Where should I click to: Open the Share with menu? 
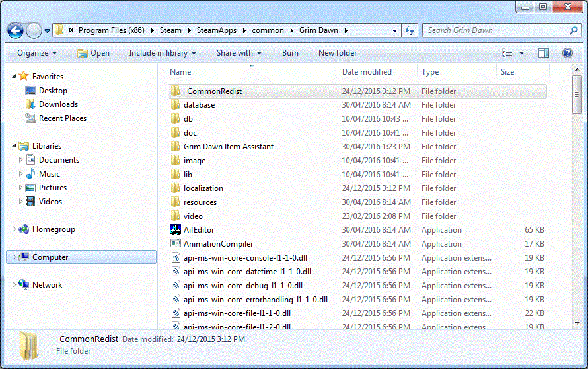tap(239, 53)
